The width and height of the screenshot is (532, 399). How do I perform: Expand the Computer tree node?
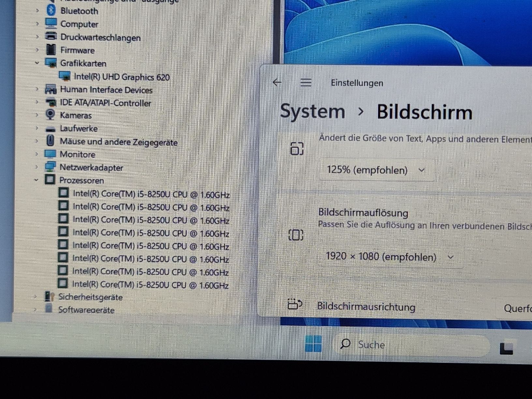pos(37,24)
